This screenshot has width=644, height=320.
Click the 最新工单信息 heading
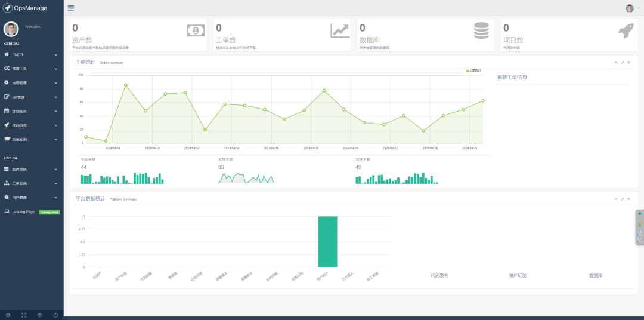512,77
